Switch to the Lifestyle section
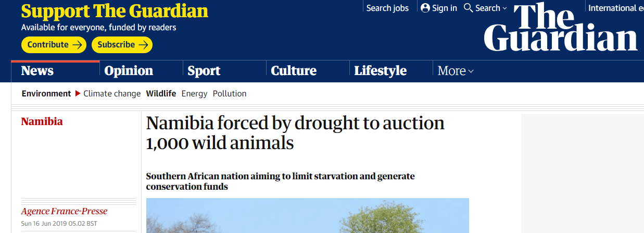The height and width of the screenshot is (233, 644). click(x=381, y=71)
